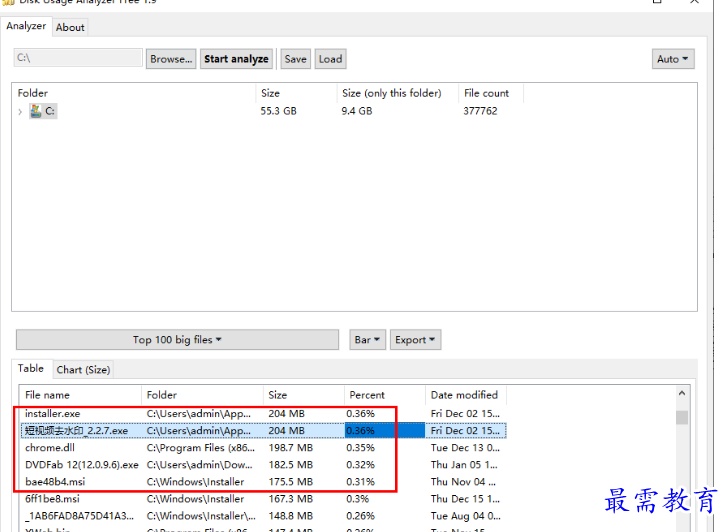Sort file list by Folder column header

pos(202,395)
